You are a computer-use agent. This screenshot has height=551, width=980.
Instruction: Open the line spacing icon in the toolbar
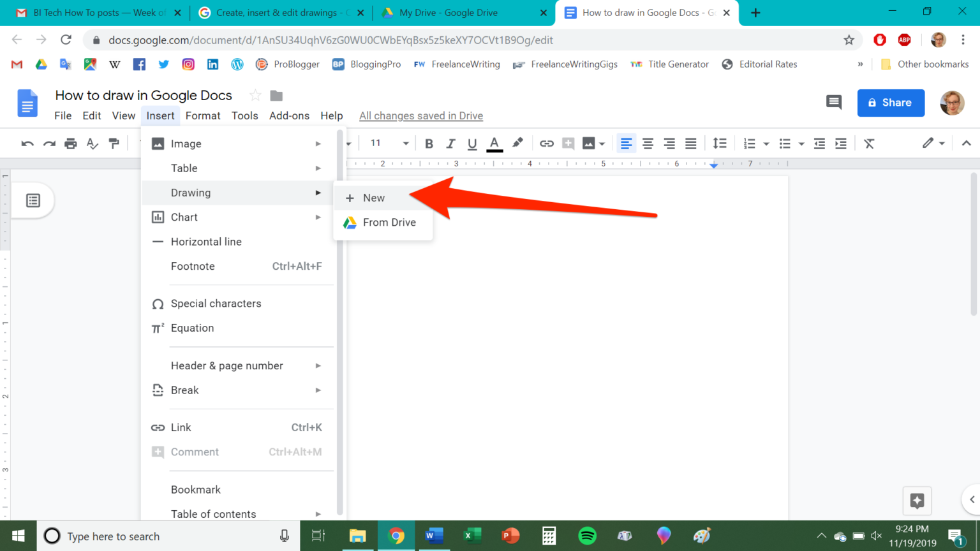pyautogui.click(x=720, y=143)
